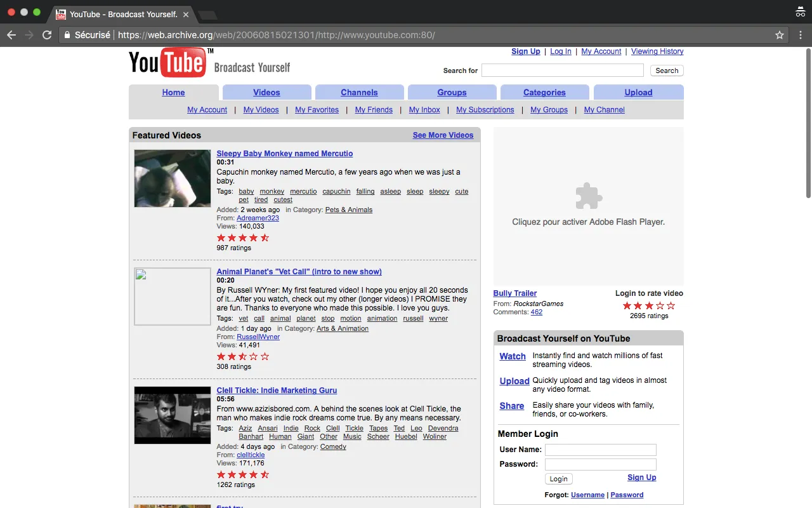Open the Arts & Animation category
The width and height of the screenshot is (812, 508).
343,328
